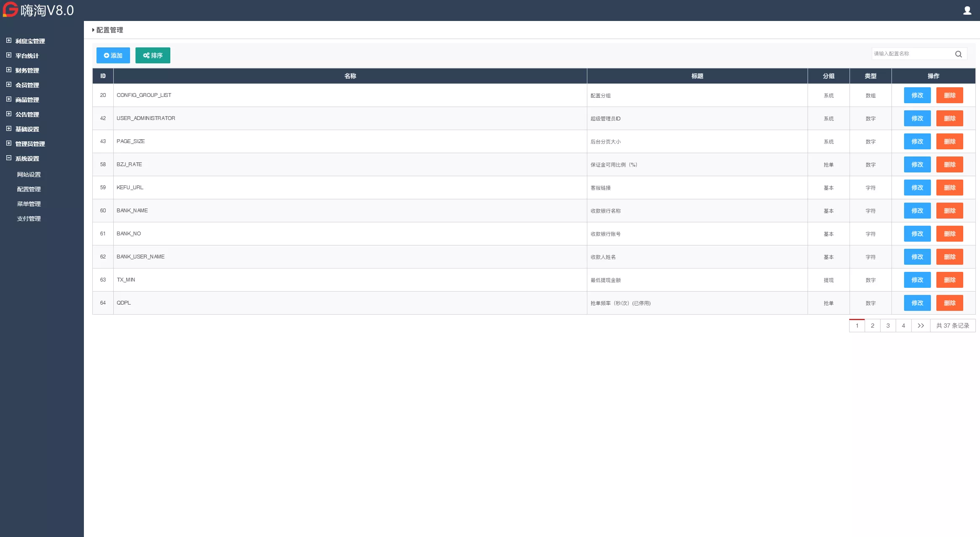This screenshot has width=980, height=537.
Task: Edit the TX_MIN configuration entry
Action: 917,280
